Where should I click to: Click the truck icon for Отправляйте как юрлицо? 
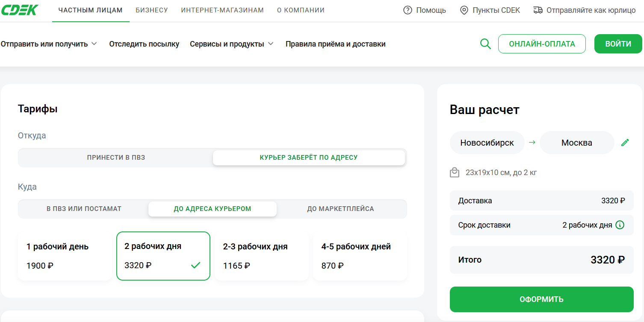(538, 10)
